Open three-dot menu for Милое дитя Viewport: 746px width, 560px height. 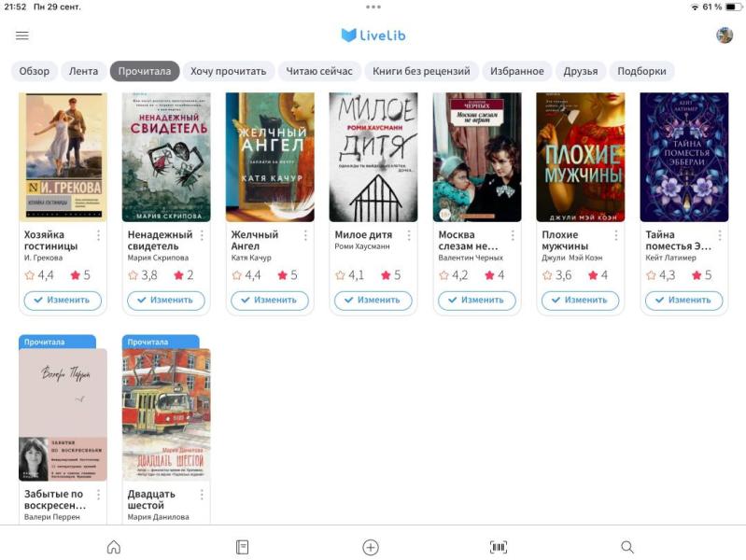[409, 235]
